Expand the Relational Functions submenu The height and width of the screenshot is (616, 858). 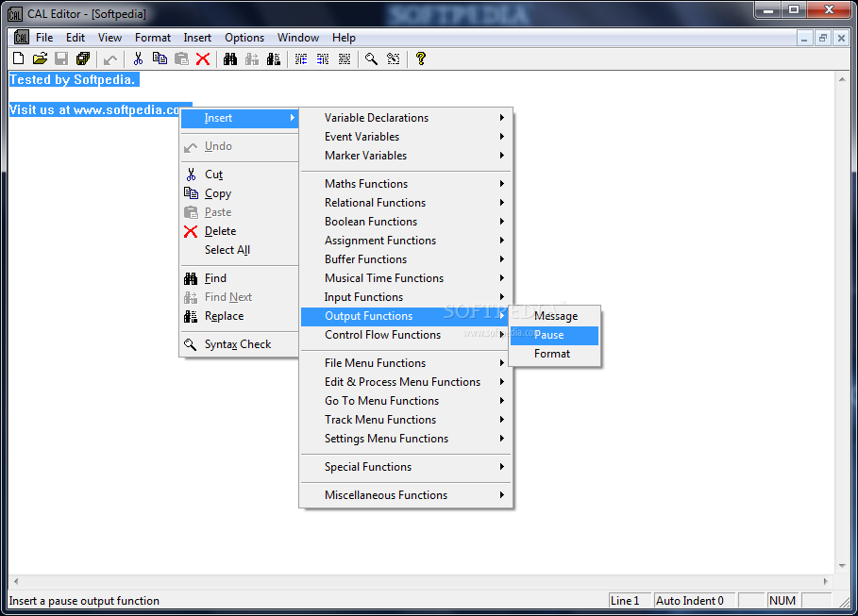406,203
